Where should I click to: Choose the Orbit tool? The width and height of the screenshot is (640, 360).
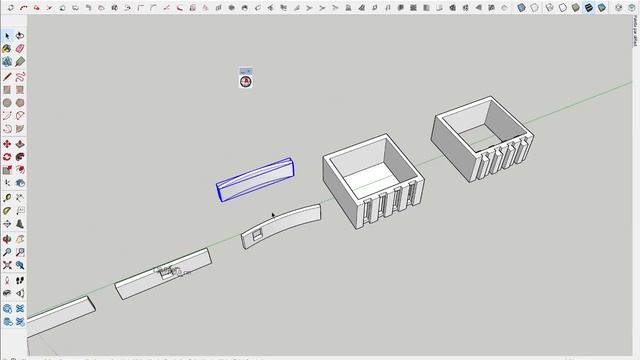pos(7,239)
